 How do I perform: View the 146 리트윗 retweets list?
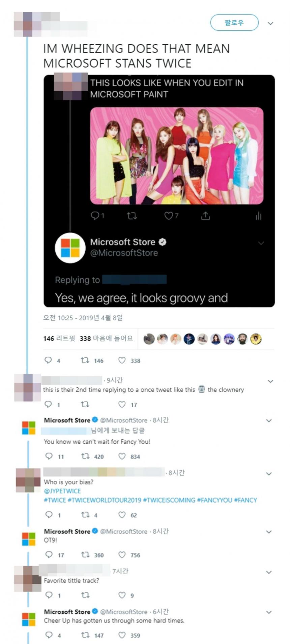[x=59, y=339]
